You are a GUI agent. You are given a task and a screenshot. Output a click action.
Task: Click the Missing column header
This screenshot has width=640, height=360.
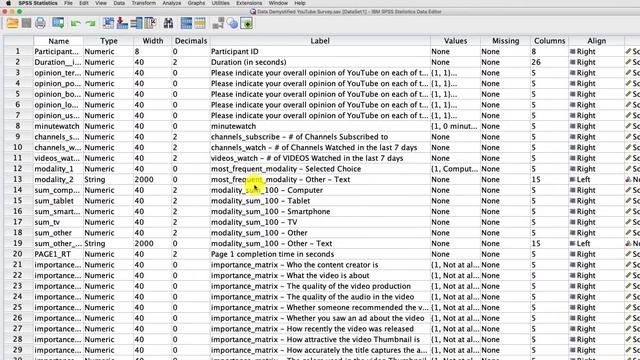(x=505, y=41)
